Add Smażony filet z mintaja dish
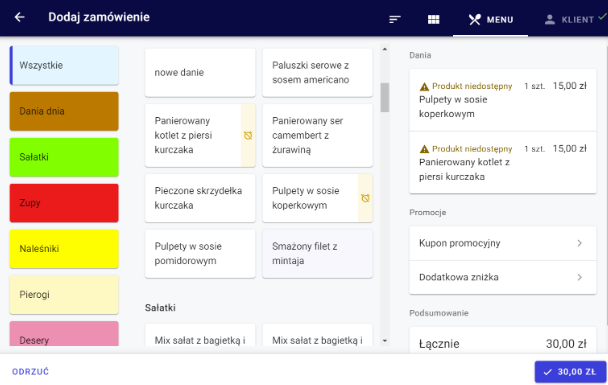 (x=318, y=254)
